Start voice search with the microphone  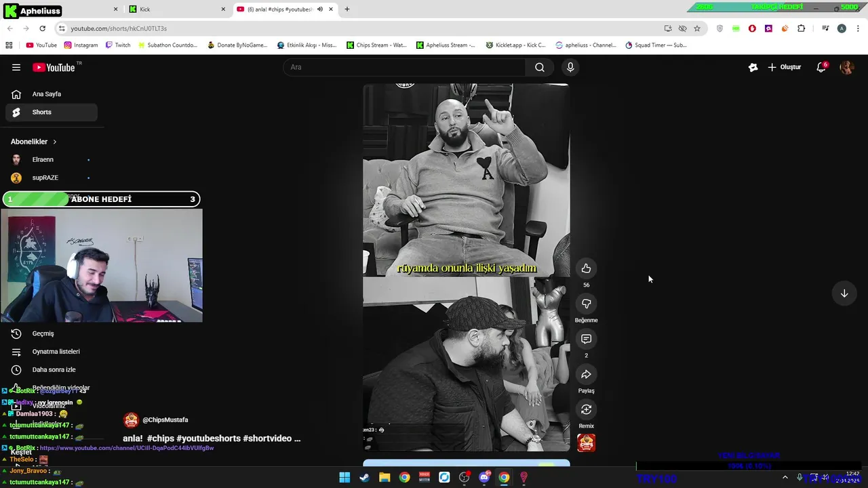[x=570, y=67]
